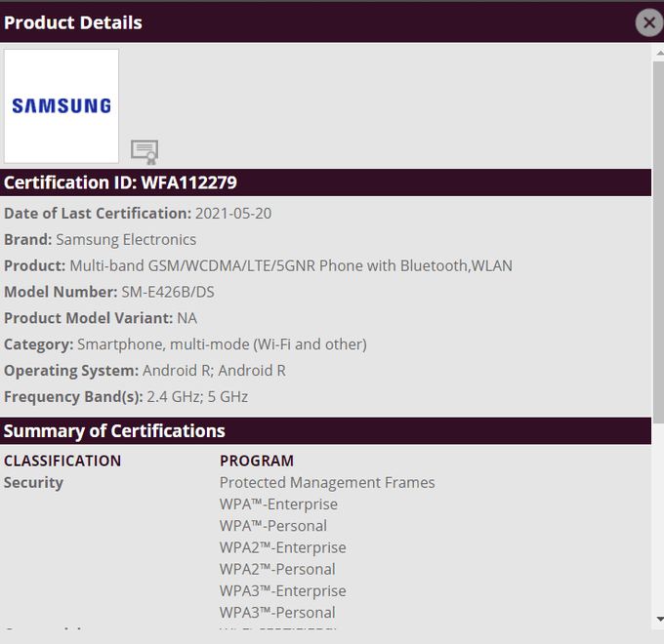Select model number SM-E426B/DS
Viewport: 664px width, 644px height.
(x=168, y=293)
